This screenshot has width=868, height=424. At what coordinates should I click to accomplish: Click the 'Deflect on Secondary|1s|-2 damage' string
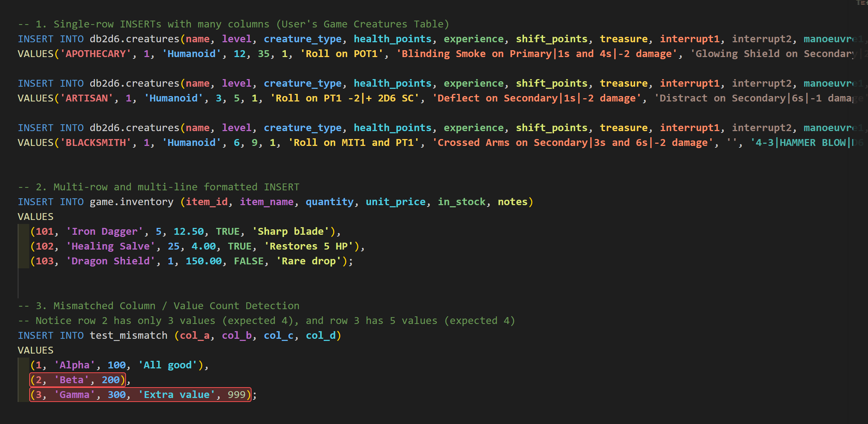pyautogui.click(x=537, y=98)
